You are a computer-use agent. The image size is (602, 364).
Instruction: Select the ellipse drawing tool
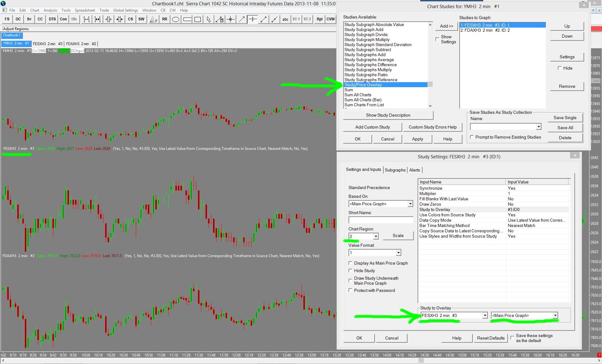176,19
